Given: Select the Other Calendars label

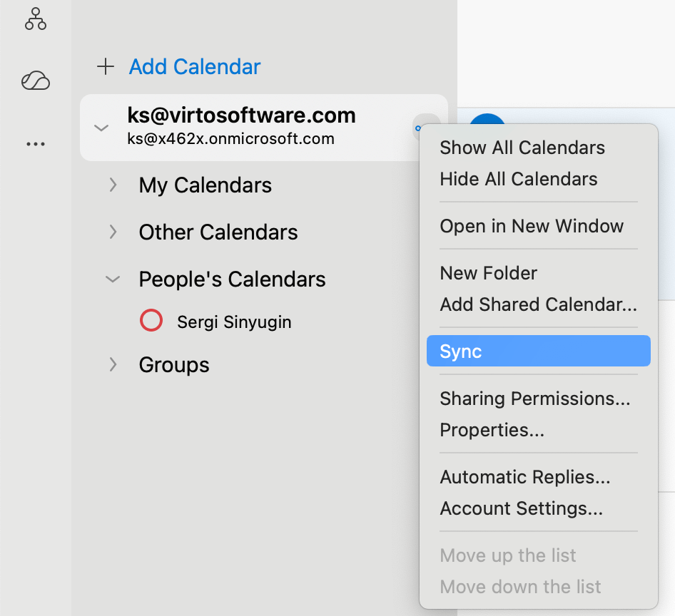Looking at the screenshot, I should [218, 232].
